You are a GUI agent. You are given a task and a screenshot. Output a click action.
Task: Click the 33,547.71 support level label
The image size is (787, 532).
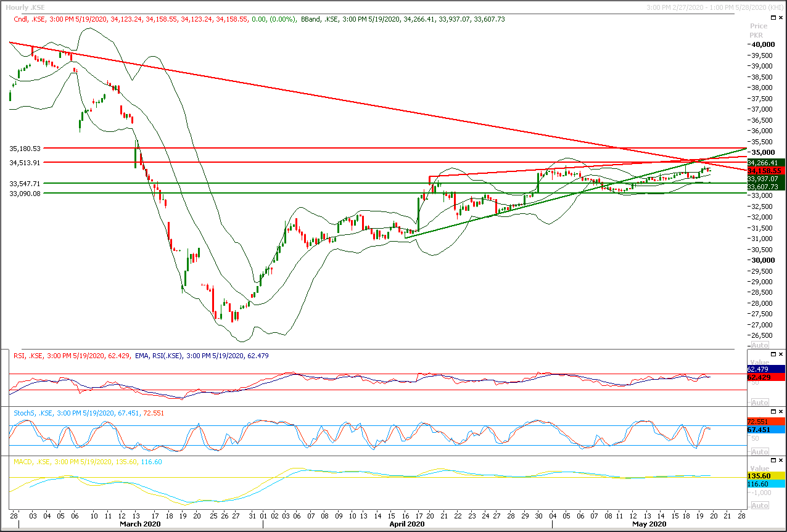click(x=25, y=184)
